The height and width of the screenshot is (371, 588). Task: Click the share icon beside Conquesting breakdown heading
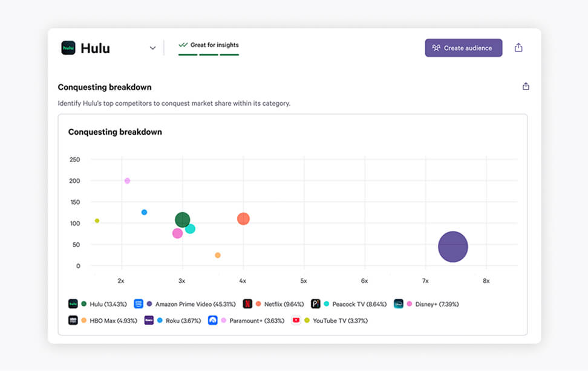(x=526, y=86)
